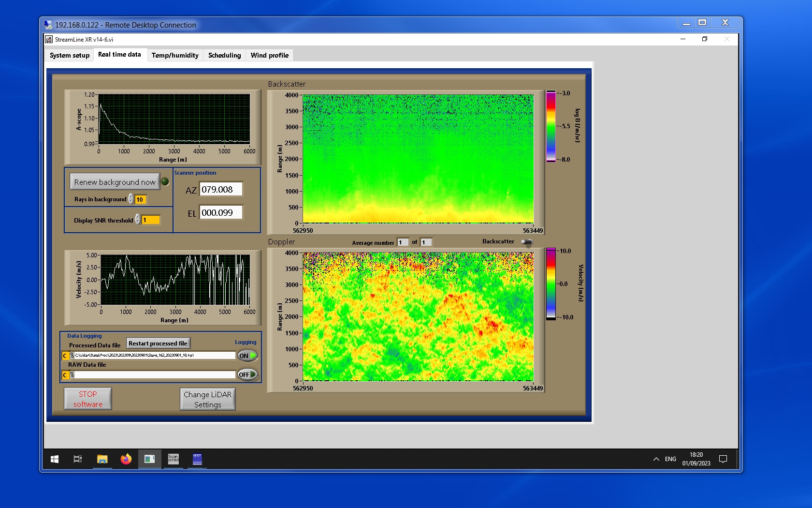Turn off processed data file logging
This screenshot has height=508, width=812.
tap(247, 356)
